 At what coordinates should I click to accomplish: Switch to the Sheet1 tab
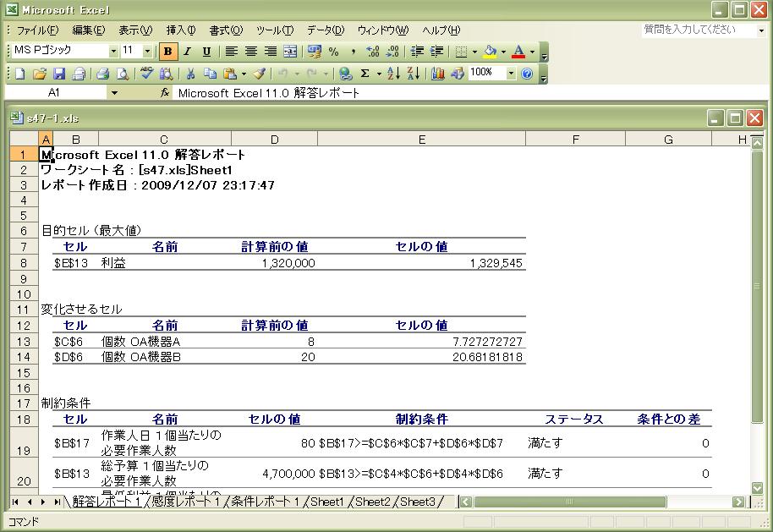pyautogui.click(x=326, y=502)
